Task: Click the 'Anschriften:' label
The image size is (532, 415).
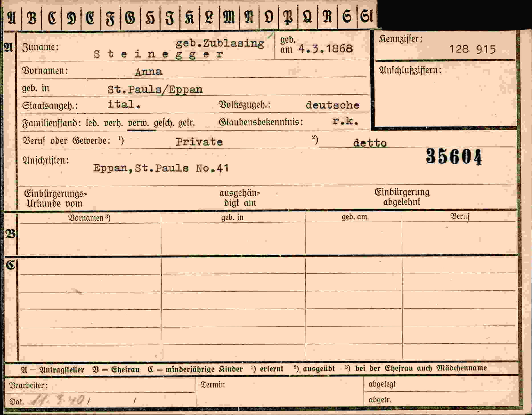Action: [46, 160]
